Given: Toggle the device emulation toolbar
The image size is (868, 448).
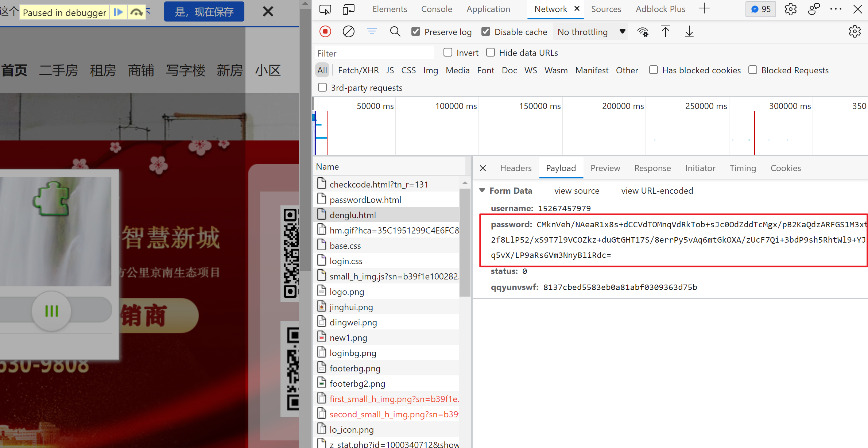Looking at the screenshot, I should point(348,9).
